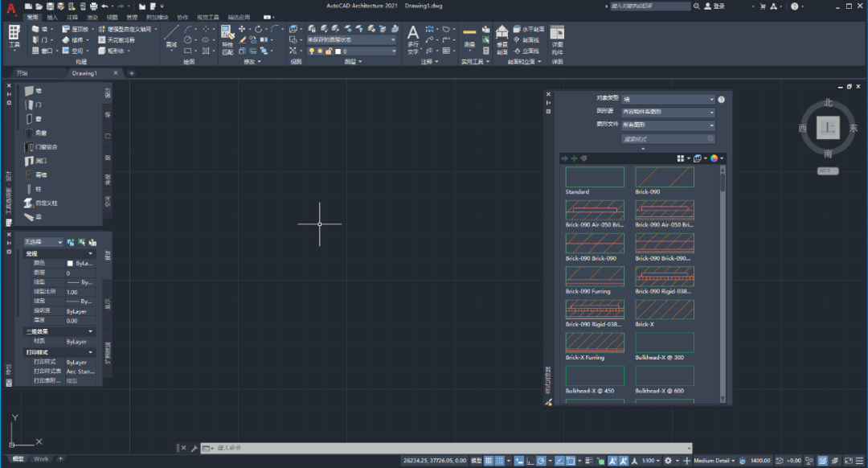
Task: Click the Sign In (登录) button
Action: (714, 6)
